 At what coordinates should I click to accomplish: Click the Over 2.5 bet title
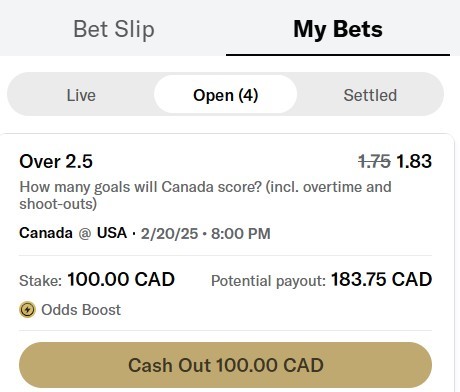pyautogui.click(x=56, y=161)
